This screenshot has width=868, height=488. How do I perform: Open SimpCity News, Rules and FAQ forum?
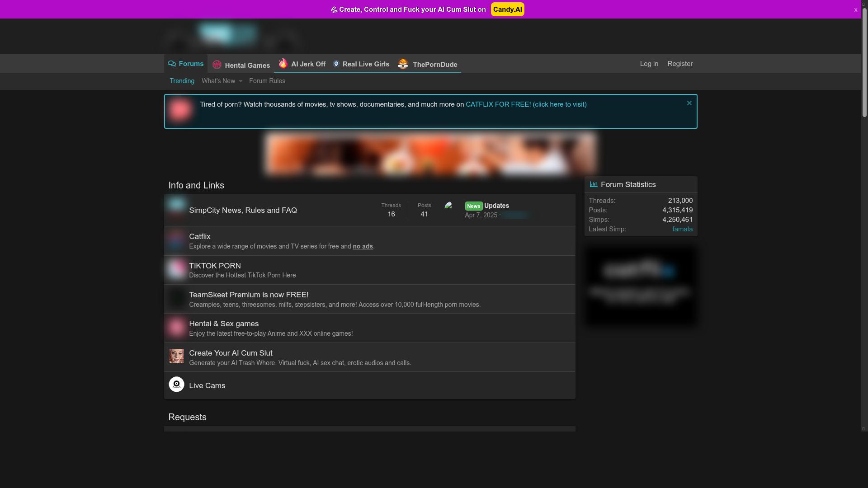click(x=243, y=210)
